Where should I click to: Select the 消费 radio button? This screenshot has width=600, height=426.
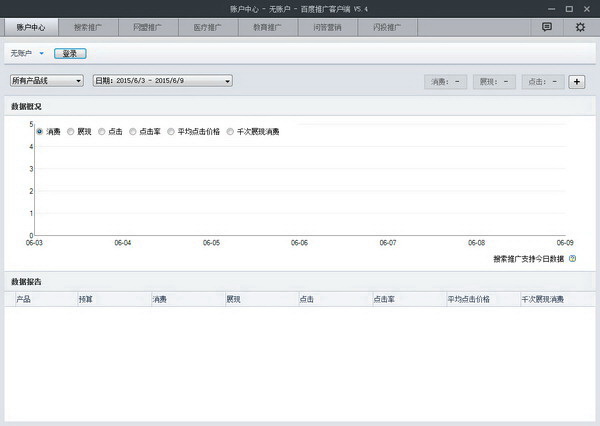(x=39, y=131)
